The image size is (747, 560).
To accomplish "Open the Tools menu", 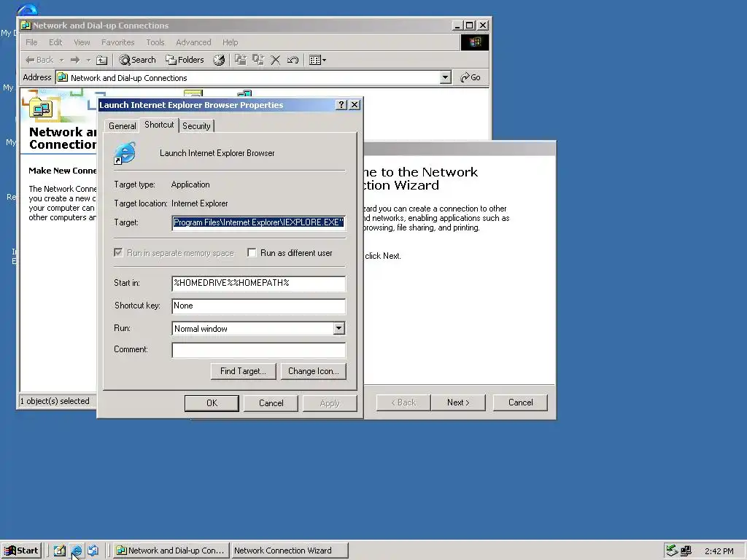I will pos(155,42).
